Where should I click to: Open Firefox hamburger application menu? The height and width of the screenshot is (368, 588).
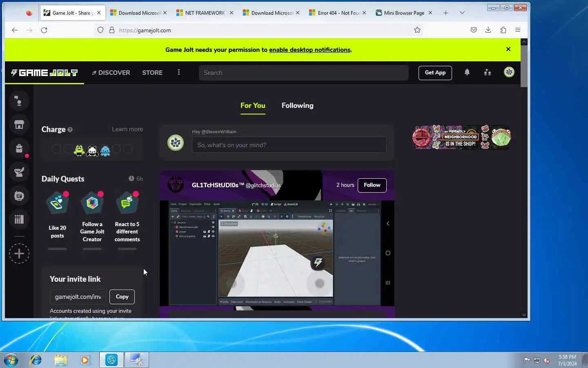[x=518, y=30]
